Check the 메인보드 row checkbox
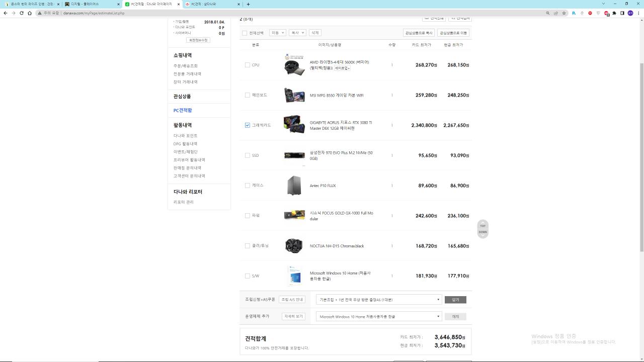The width and height of the screenshot is (644, 362). (x=247, y=95)
